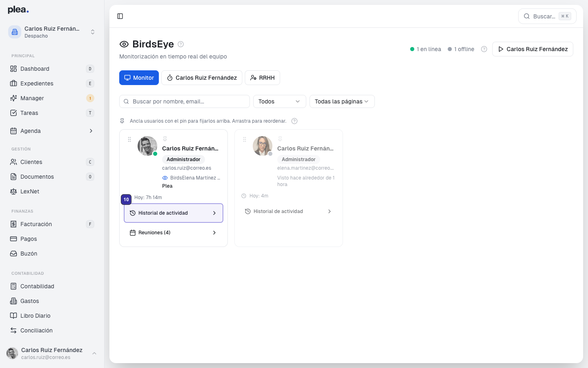Focus the global Buscar search box
Screen dimensions: 588x368
tap(547, 16)
